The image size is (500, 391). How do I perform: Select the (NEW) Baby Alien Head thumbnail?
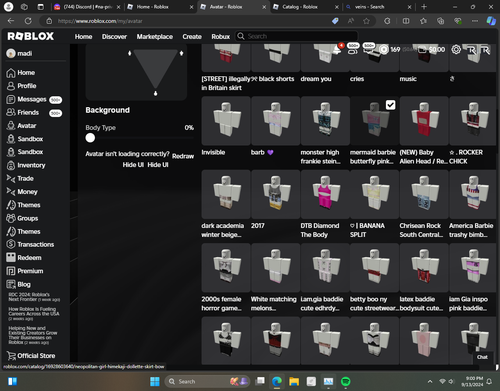coord(424,121)
